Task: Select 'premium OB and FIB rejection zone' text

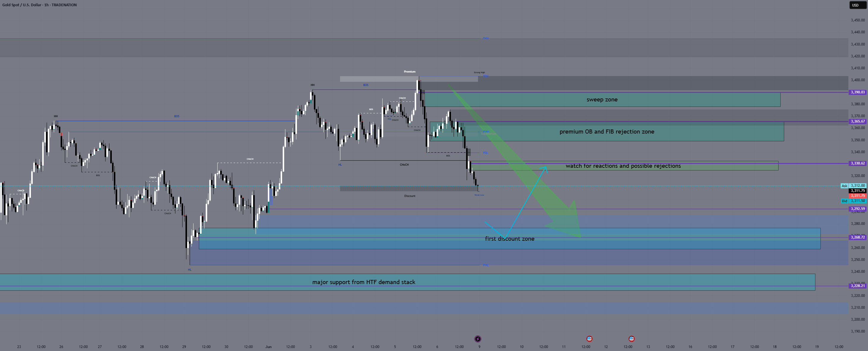Action: click(607, 131)
